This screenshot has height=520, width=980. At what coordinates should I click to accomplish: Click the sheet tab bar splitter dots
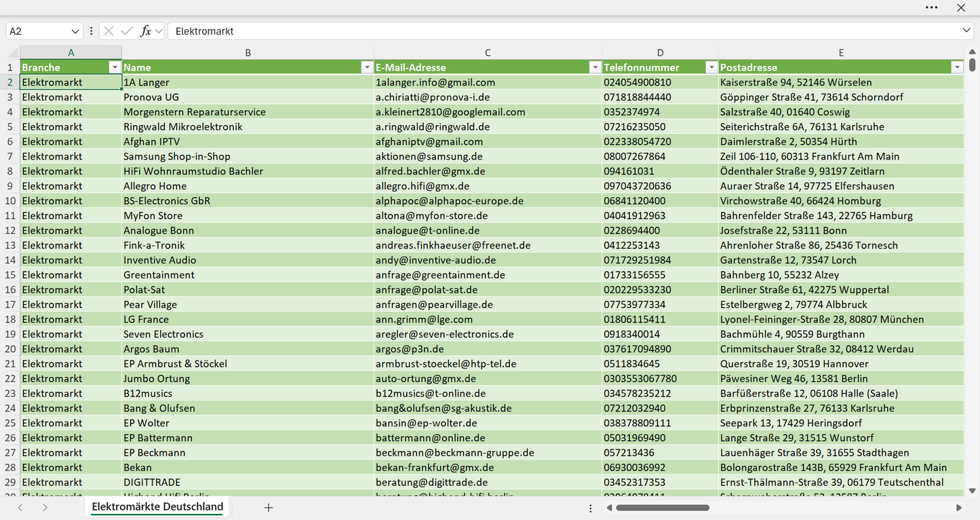[x=591, y=508]
